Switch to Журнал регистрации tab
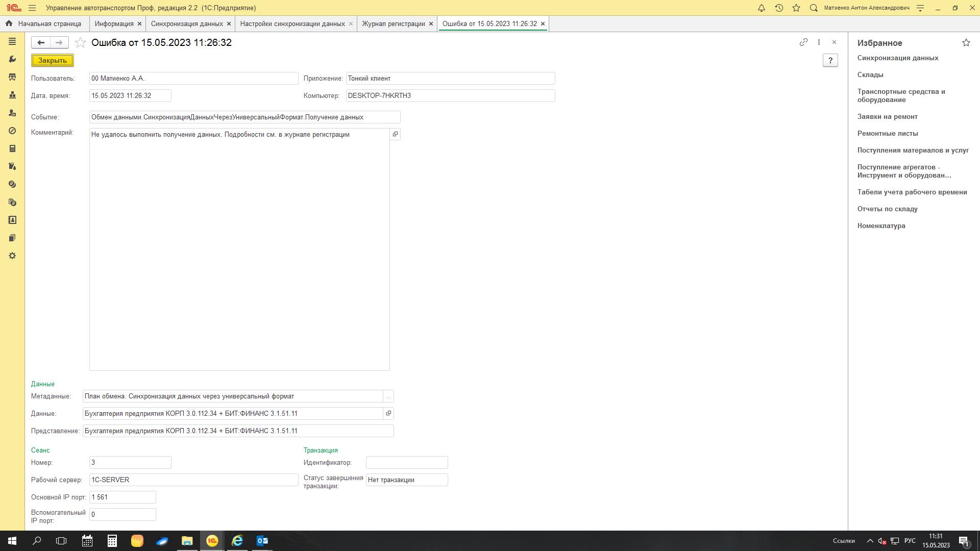980x551 pixels. 394,24
